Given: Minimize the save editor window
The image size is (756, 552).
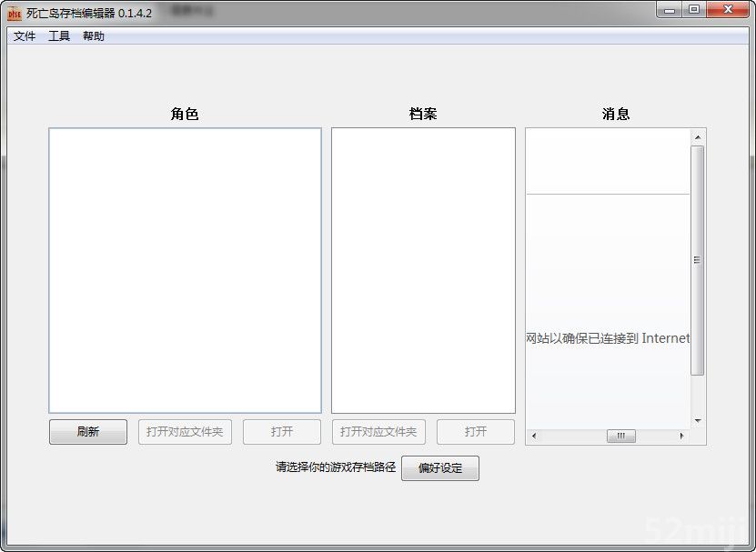Looking at the screenshot, I should click(x=670, y=9).
